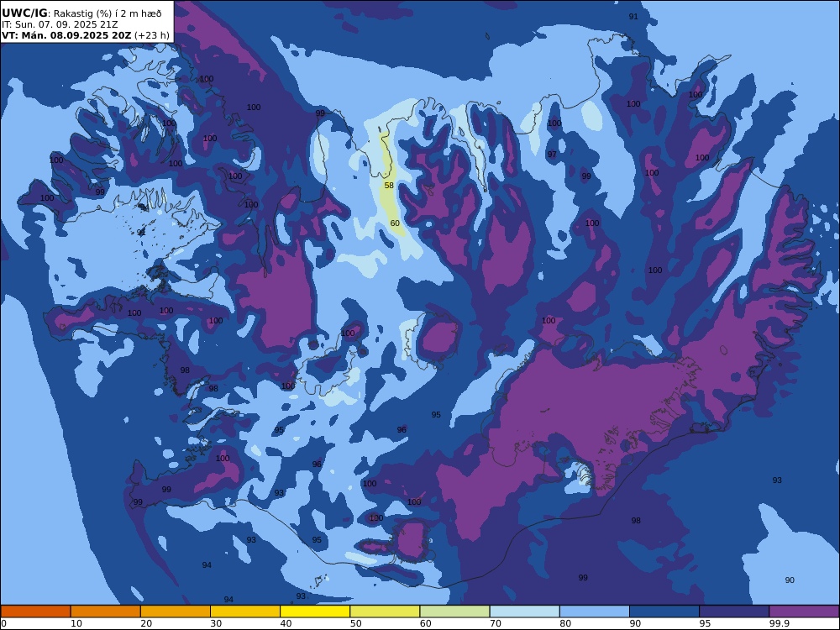Click the legend tick label '30'

pyautogui.click(x=217, y=623)
